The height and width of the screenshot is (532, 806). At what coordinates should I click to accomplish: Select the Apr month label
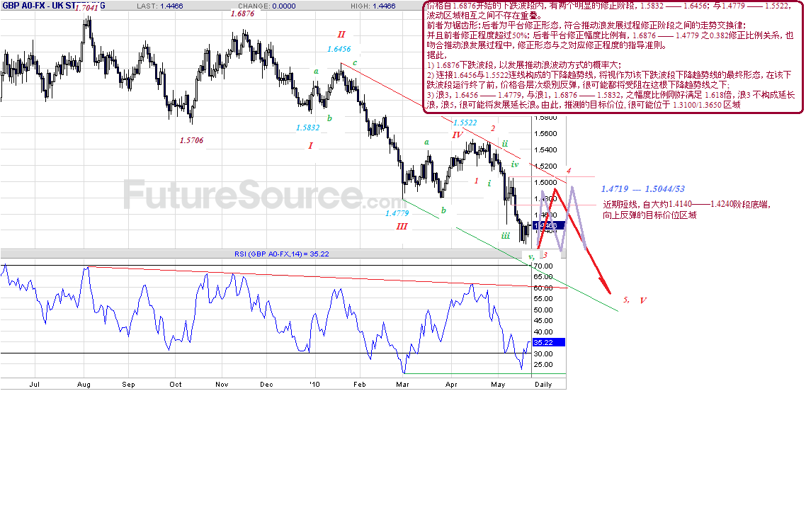(x=451, y=385)
